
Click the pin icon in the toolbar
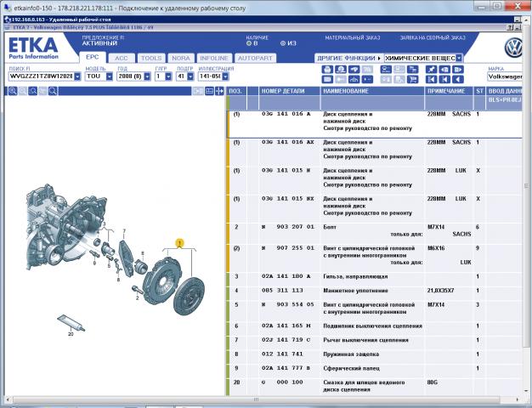pos(431,70)
